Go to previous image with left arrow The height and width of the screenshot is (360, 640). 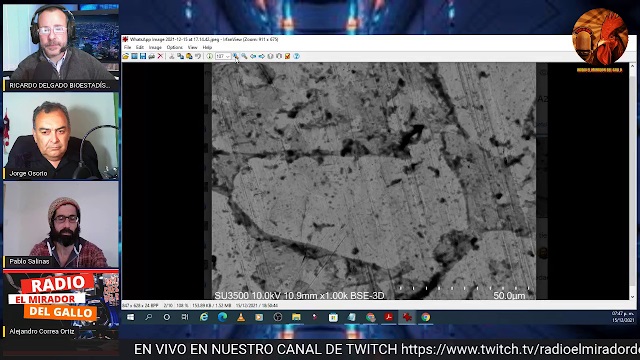(x=253, y=56)
